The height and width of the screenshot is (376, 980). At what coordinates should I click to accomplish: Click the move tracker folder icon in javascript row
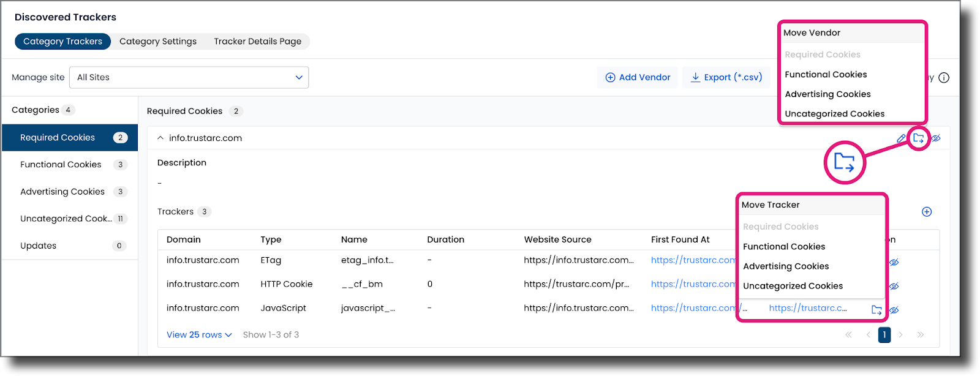(x=876, y=310)
